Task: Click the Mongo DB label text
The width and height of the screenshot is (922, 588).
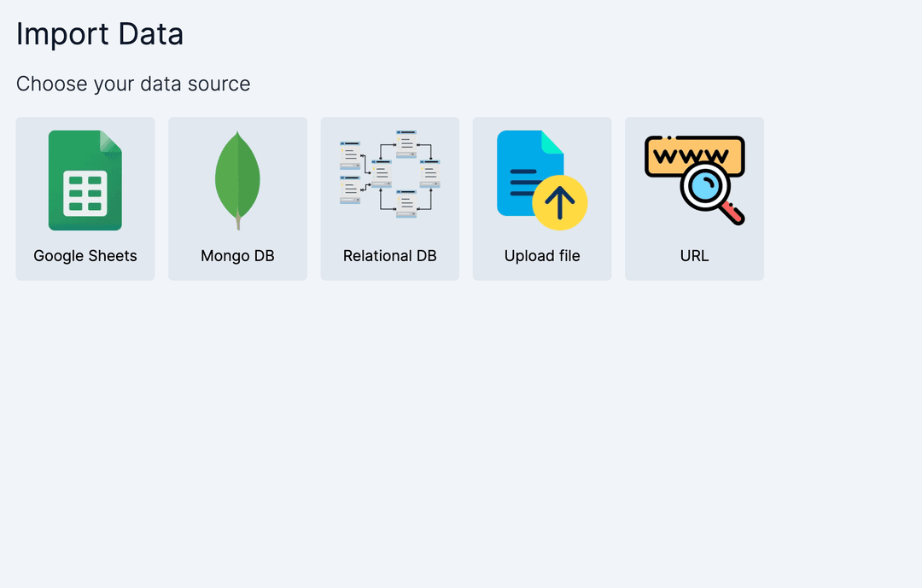Action: pyautogui.click(x=237, y=255)
